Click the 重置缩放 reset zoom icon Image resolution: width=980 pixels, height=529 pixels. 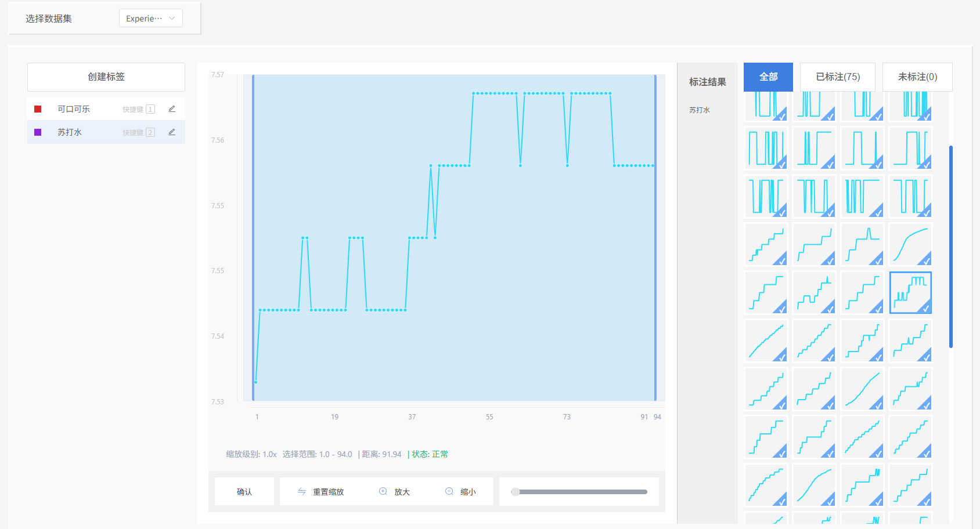302,491
